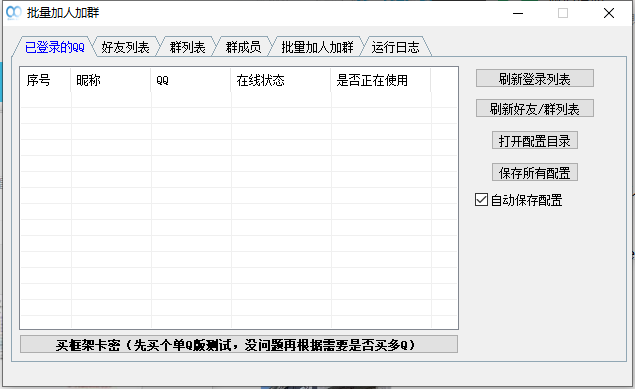Open the 批量加人加群 tab
This screenshot has width=635, height=389.
pyautogui.click(x=317, y=47)
